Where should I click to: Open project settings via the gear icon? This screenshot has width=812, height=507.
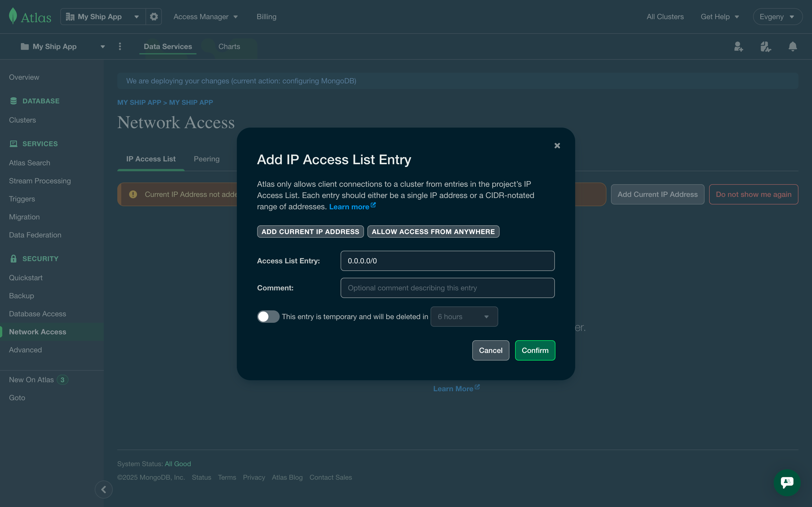tap(153, 16)
